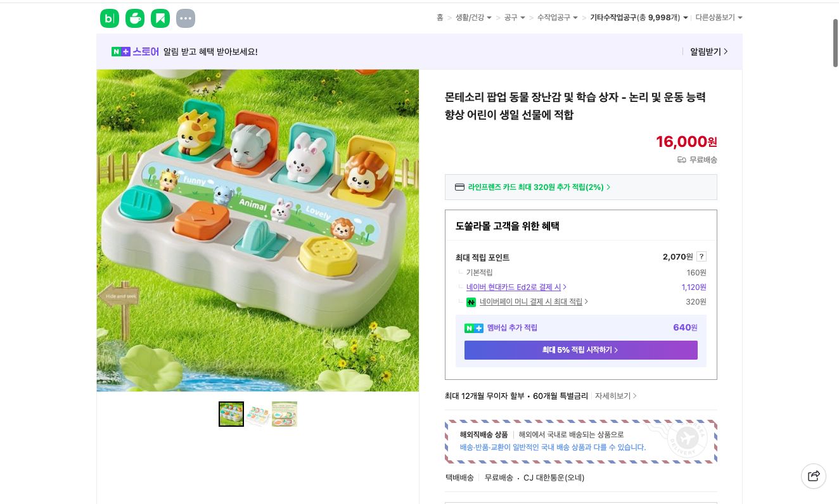Click the free shipping icon next to 무료배송
Viewport: 839px width, 504px height.
tap(681, 160)
